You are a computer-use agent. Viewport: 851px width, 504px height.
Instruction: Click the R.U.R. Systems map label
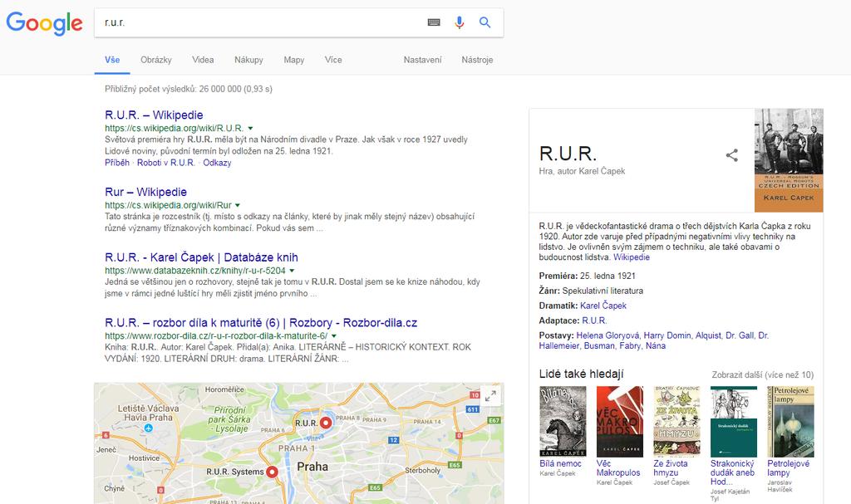pyautogui.click(x=235, y=472)
